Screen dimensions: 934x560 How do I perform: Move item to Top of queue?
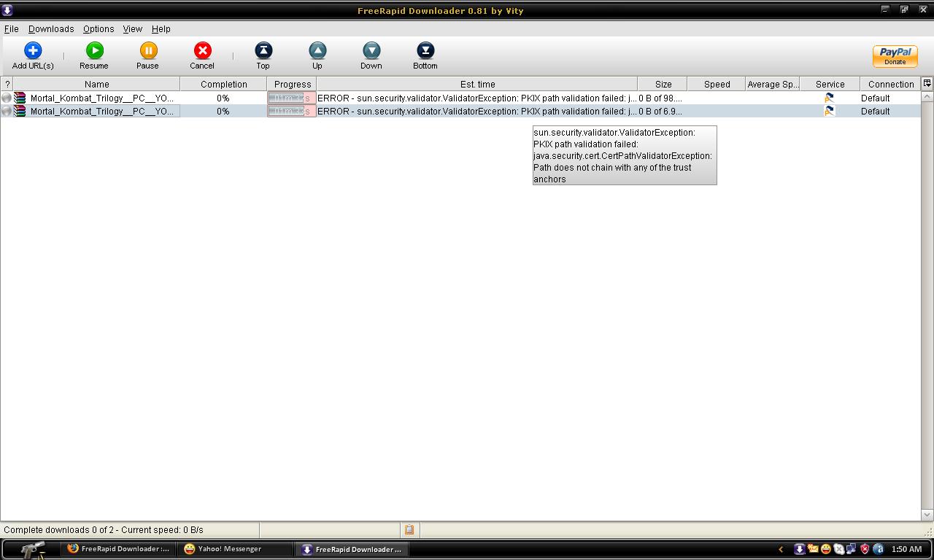263,51
